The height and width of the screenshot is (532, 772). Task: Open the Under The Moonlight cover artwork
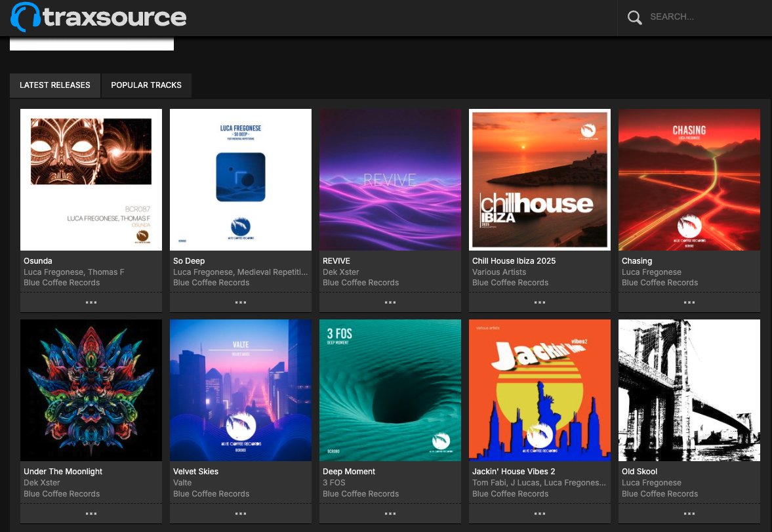pos(91,390)
